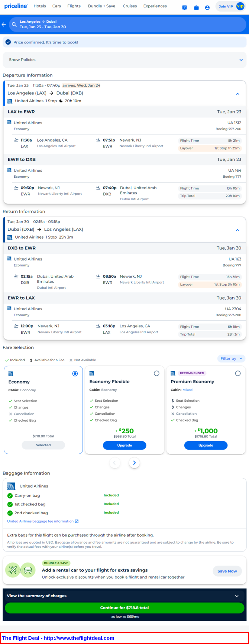Click Continue for $718.8 total
Screen dimensions: 249x644
click(124, 608)
